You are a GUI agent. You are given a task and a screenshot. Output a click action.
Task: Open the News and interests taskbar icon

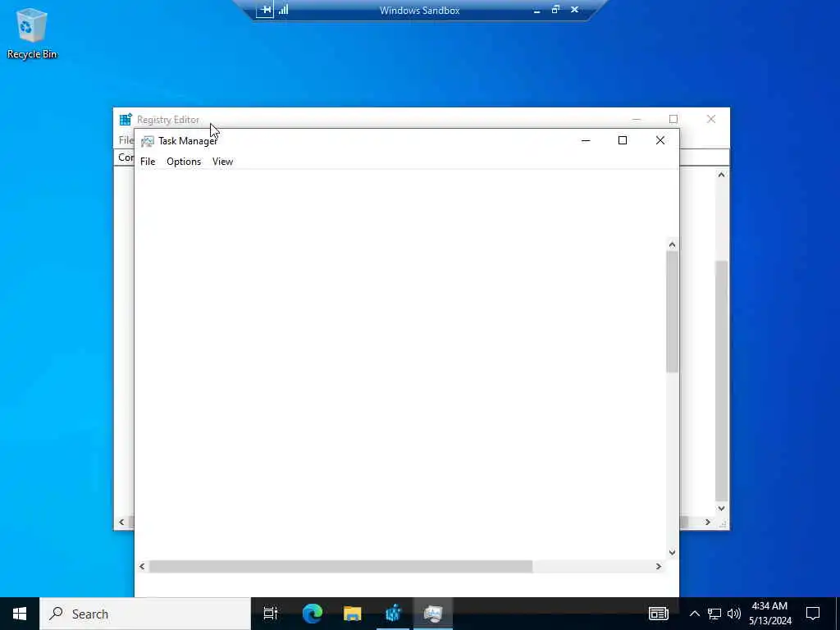pos(659,614)
